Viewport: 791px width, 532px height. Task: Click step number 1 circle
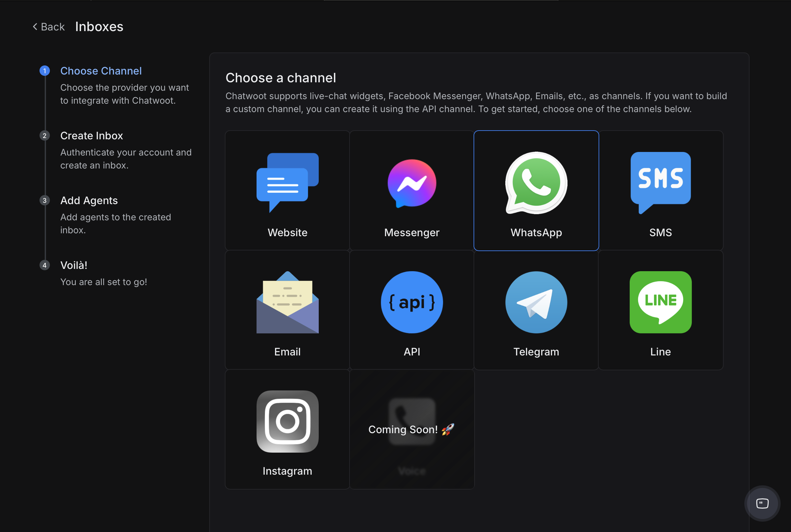[44, 71]
